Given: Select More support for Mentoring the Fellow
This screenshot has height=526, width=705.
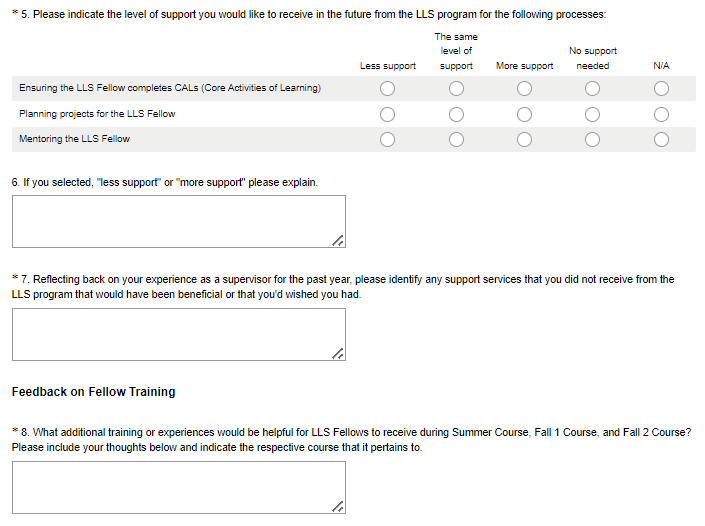Looking at the screenshot, I should (x=524, y=139).
